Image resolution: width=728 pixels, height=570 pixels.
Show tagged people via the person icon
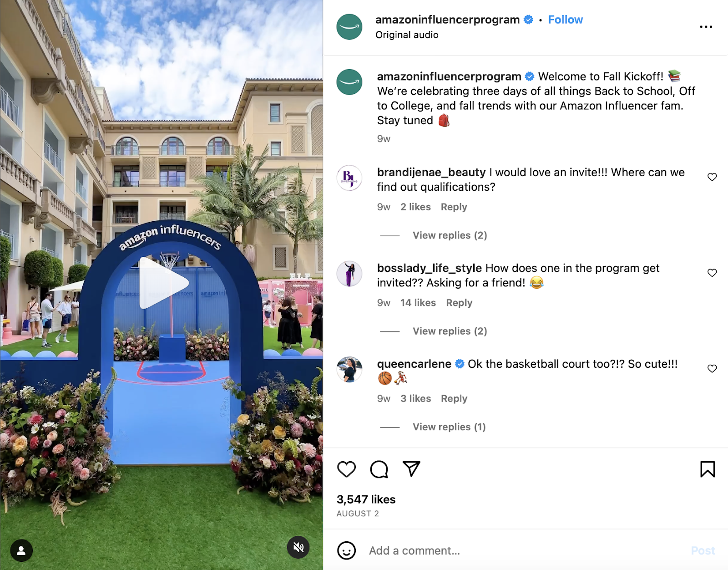pos(21,550)
